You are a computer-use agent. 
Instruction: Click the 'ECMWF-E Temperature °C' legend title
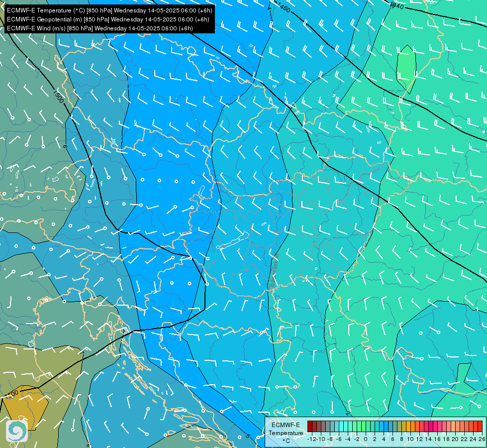(x=286, y=433)
